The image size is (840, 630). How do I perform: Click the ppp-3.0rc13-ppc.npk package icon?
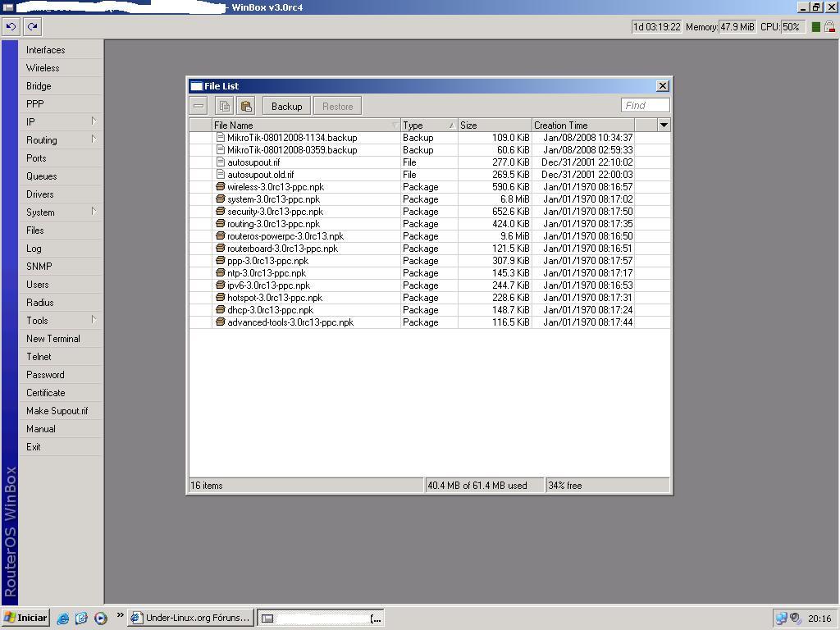[x=220, y=260]
